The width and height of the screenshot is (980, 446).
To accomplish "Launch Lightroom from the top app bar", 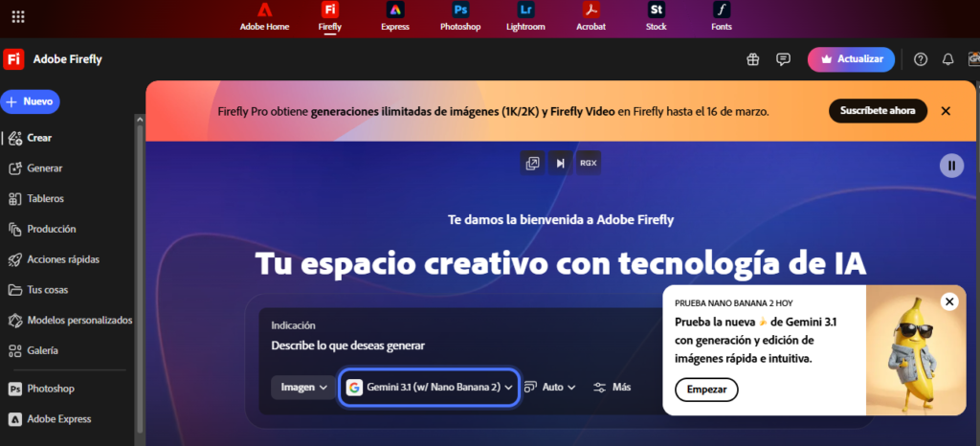I will point(524,16).
